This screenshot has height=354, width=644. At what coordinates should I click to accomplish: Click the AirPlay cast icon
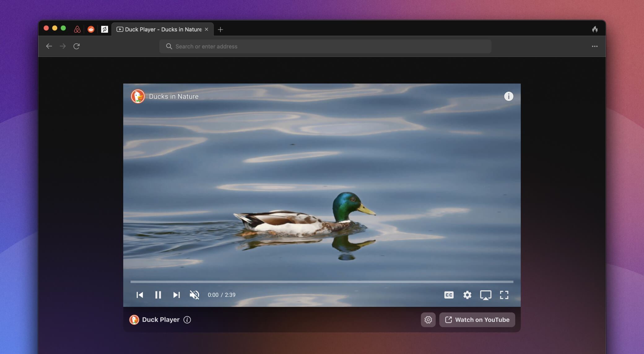[x=485, y=294]
